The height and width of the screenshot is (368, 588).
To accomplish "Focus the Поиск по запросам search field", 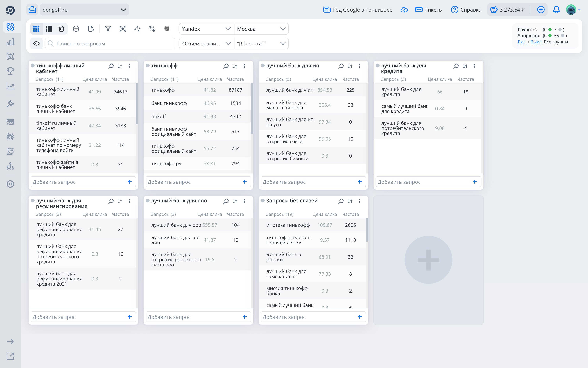I will [110, 43].
